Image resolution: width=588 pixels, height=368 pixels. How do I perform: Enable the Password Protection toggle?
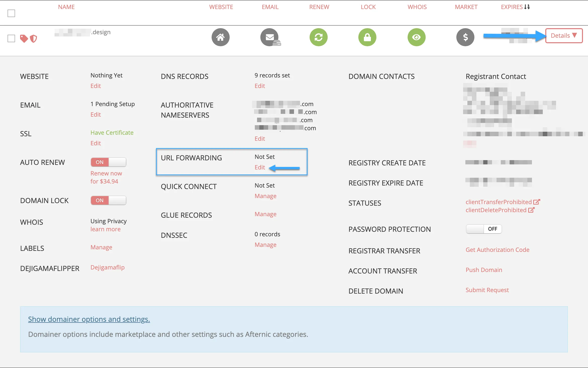click(x=484, y=229)
